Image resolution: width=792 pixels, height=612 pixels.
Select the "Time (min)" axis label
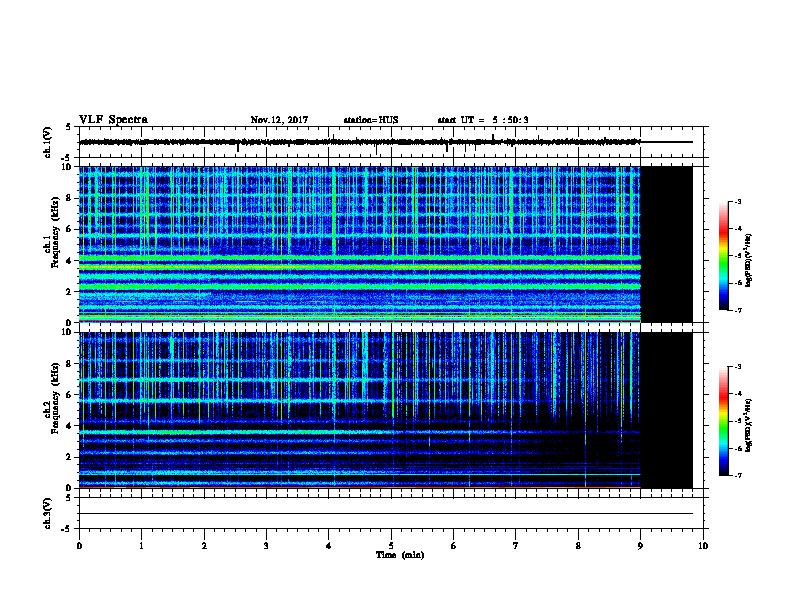[x=400, y=555]
